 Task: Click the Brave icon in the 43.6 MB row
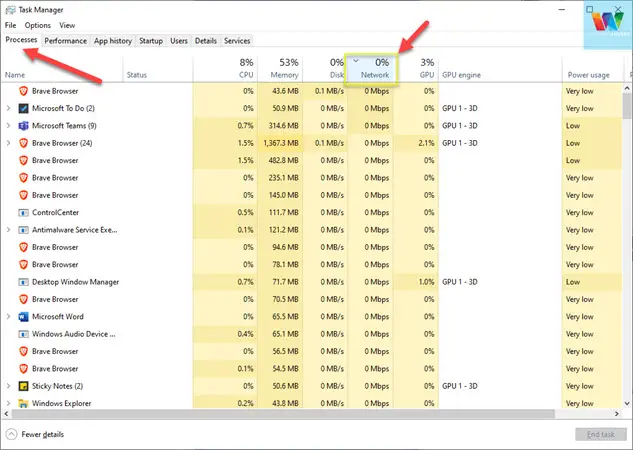click(23, 91)
